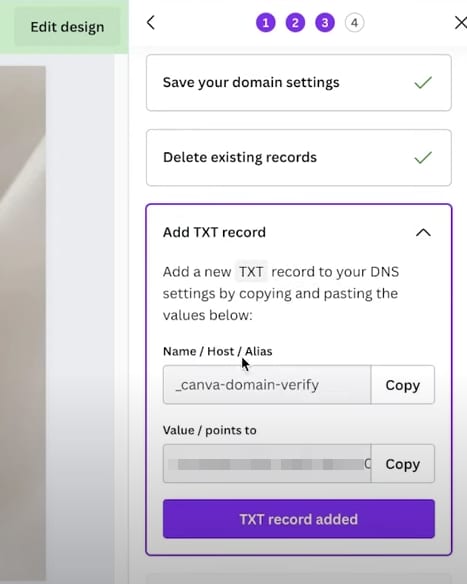The image size is (467, 584).
Task: Confirm with TXT record added button
Action: tap(299, 519)
